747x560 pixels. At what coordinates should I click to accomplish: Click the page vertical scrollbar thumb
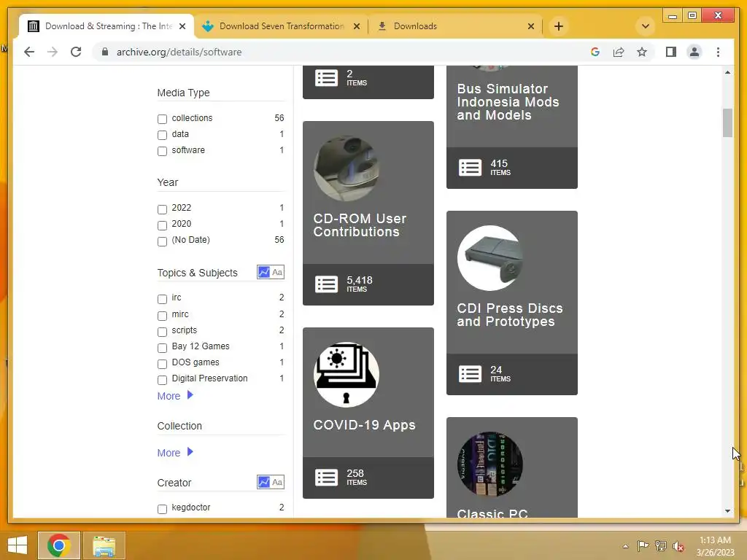click(727, 122)
